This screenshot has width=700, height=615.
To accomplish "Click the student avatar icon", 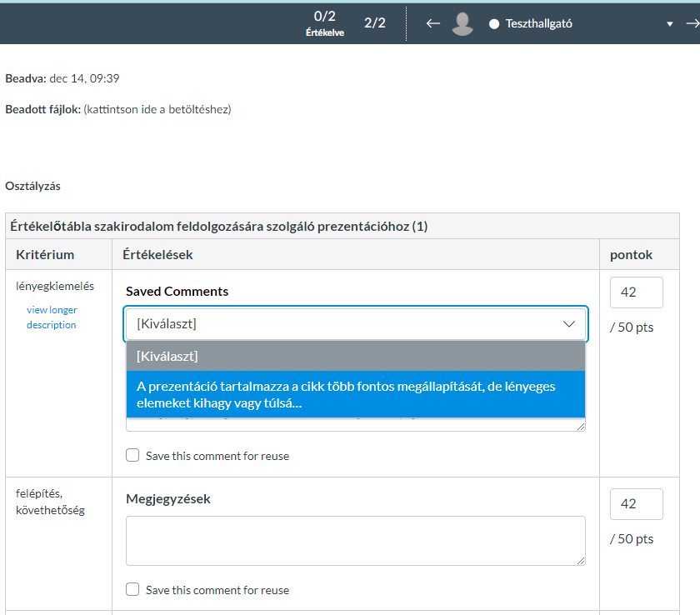I will [x=462, y=23].
